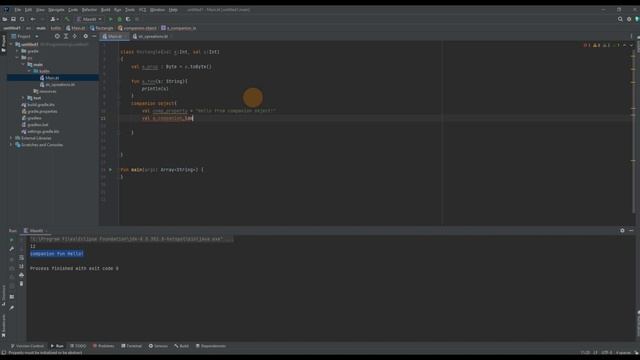This screenshot has width=640, height=360.
Task: Open the Refactor menu
Action: 89,10
